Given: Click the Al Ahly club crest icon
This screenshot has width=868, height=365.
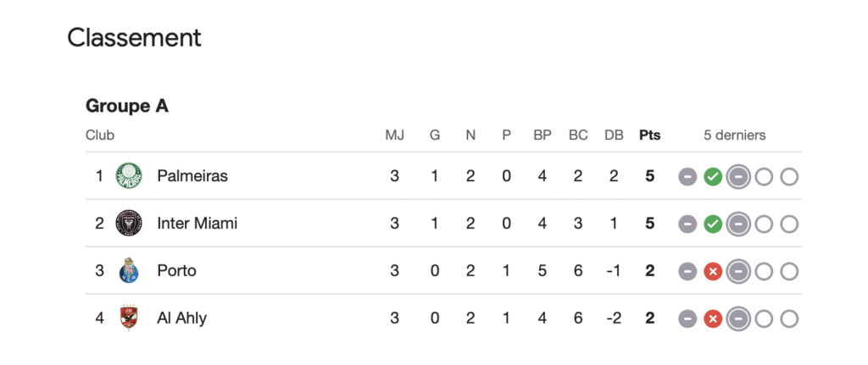Looking at the screenshot, I should (129, 318).
